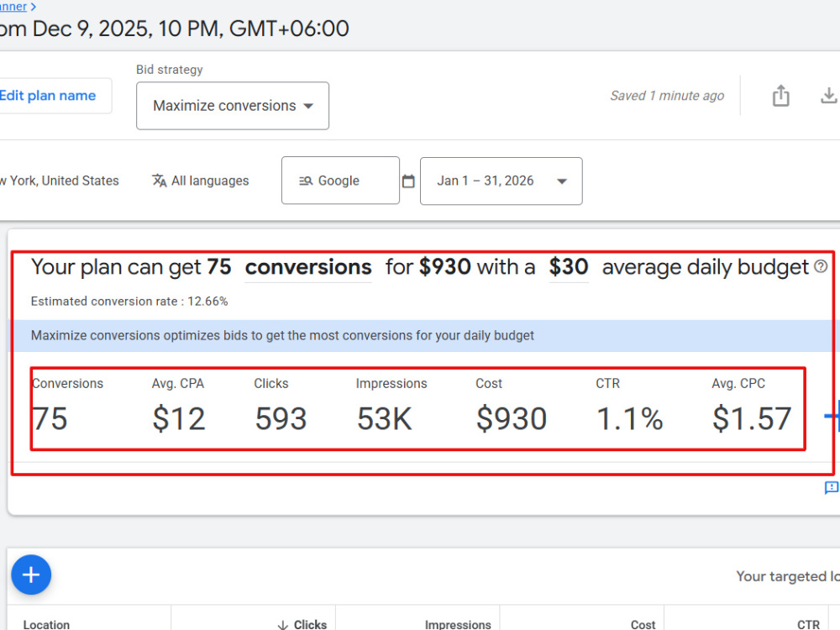Click the Avg. CPA $12 metric
840x630 pixels.
pos(178,406)
